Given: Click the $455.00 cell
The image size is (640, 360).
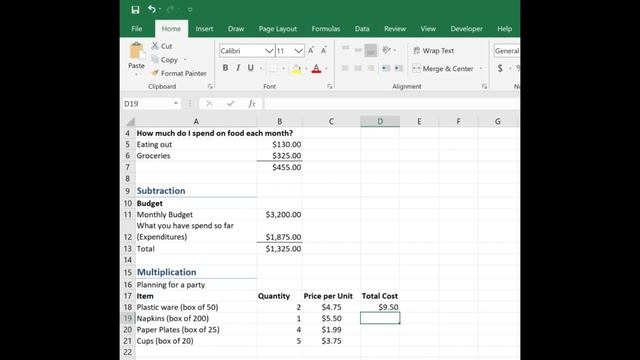Looking at the screenshot, I should click(280, 167).
